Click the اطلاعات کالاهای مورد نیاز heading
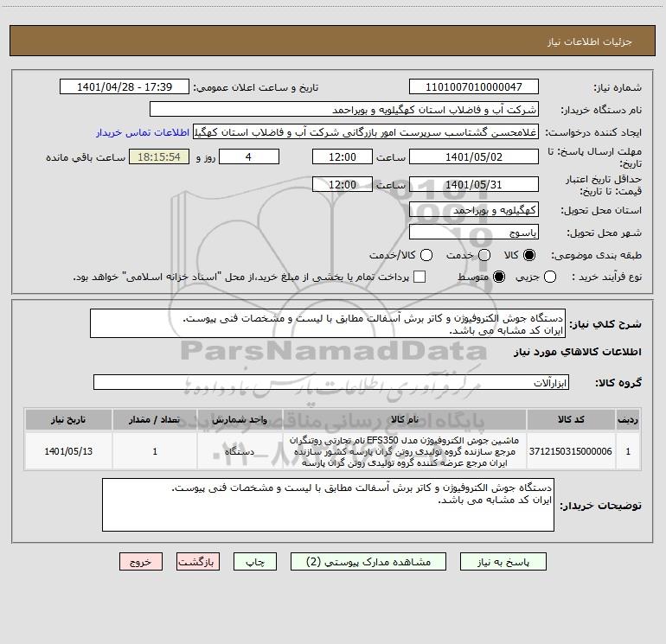 tap(577, 352)
